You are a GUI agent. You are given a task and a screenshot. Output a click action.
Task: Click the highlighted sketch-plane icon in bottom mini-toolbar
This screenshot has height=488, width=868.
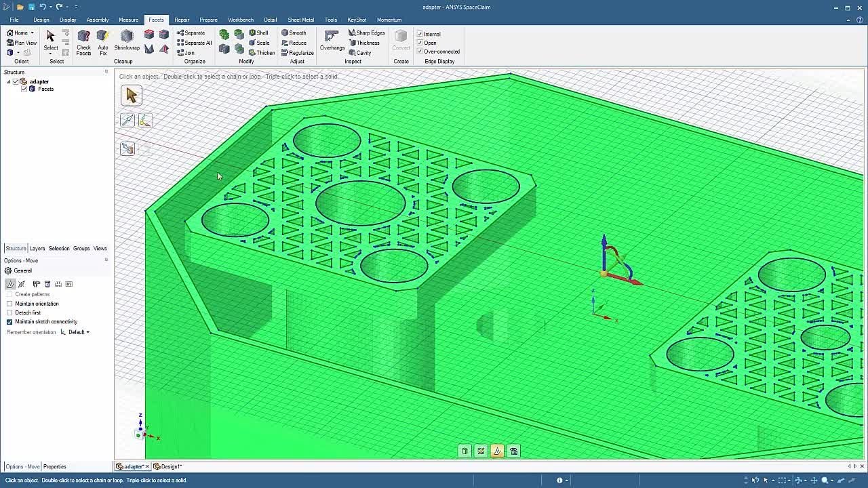[497, 451]
